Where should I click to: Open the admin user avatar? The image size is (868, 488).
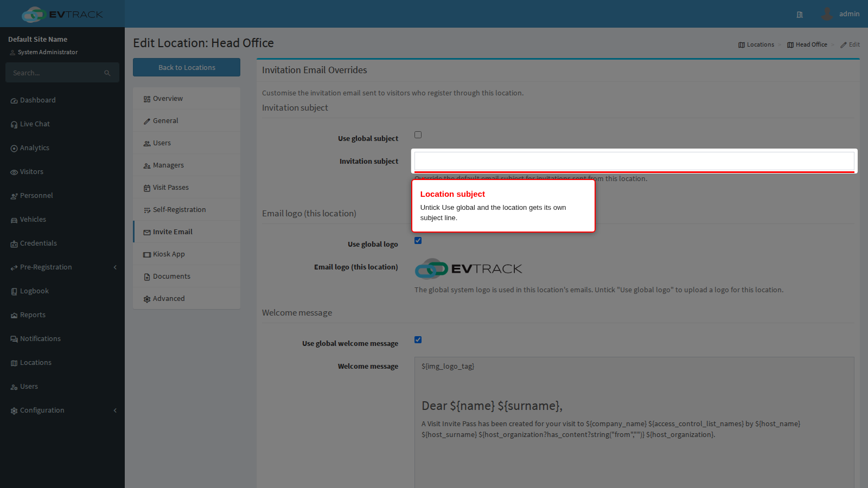pyautogui.click(x=827, y=14)
